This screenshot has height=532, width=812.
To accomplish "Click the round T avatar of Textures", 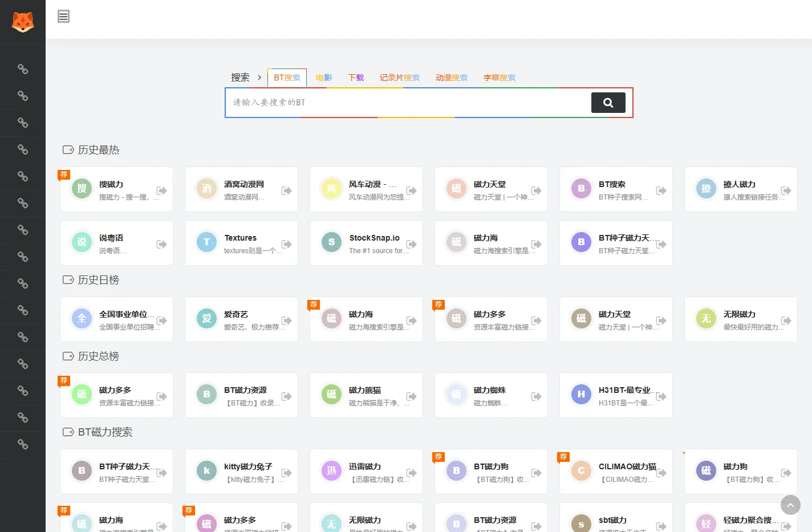I will [x=206, y=242].
